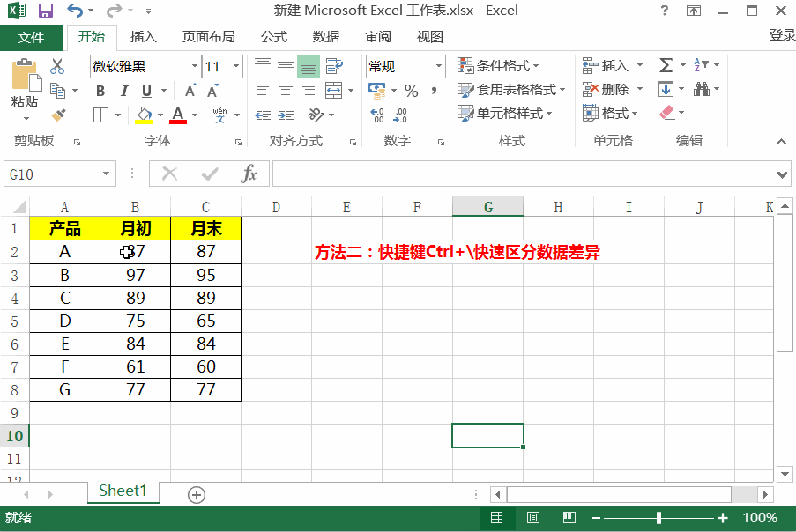
Task: Click the AutoSum sigma icon
Action: [x=666, y=65]
